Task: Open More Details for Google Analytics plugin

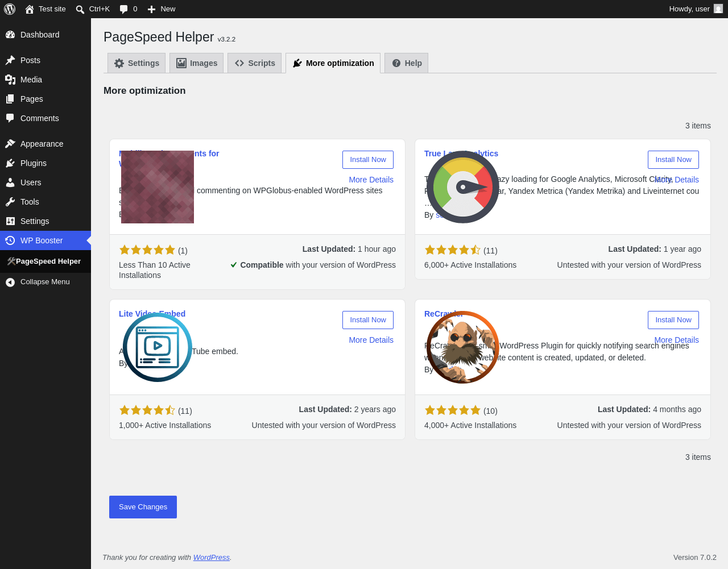Action: point(677,180)
